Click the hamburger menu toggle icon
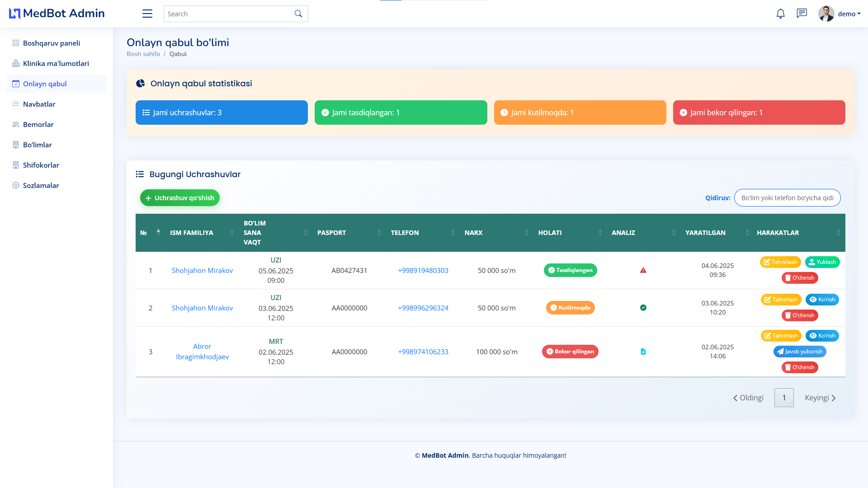 pyautogui.click(x=147, y=14)
